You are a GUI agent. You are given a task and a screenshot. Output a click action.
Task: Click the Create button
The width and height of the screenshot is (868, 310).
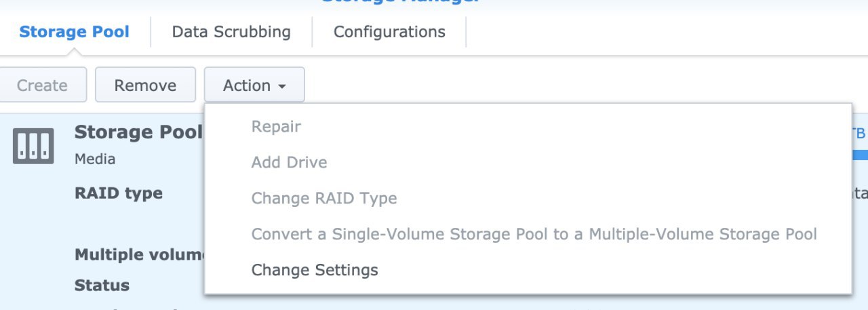(x=42, y=85)
